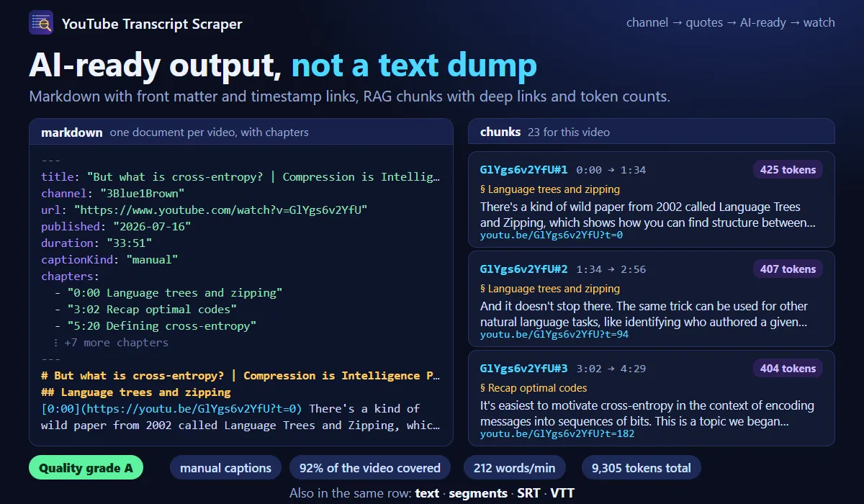Click the '0:00 Language trees and zipping' chapter entry
This screenshot has height=504, width=864.
tap(168, 293)
